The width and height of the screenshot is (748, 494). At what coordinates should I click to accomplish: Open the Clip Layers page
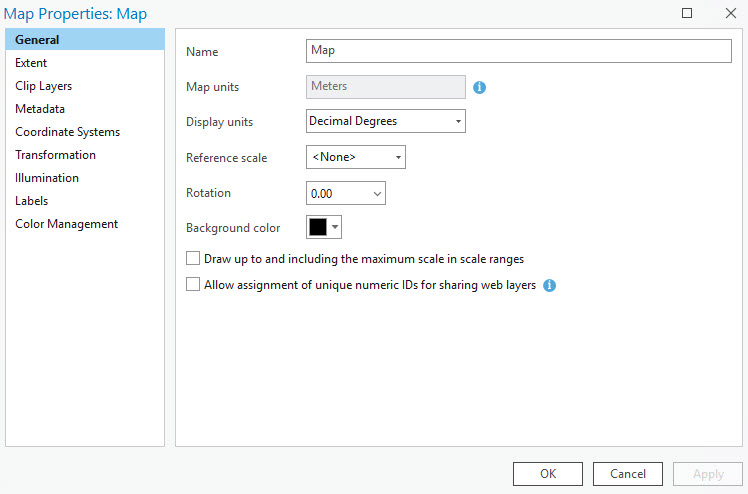click(x=43, y=86)
